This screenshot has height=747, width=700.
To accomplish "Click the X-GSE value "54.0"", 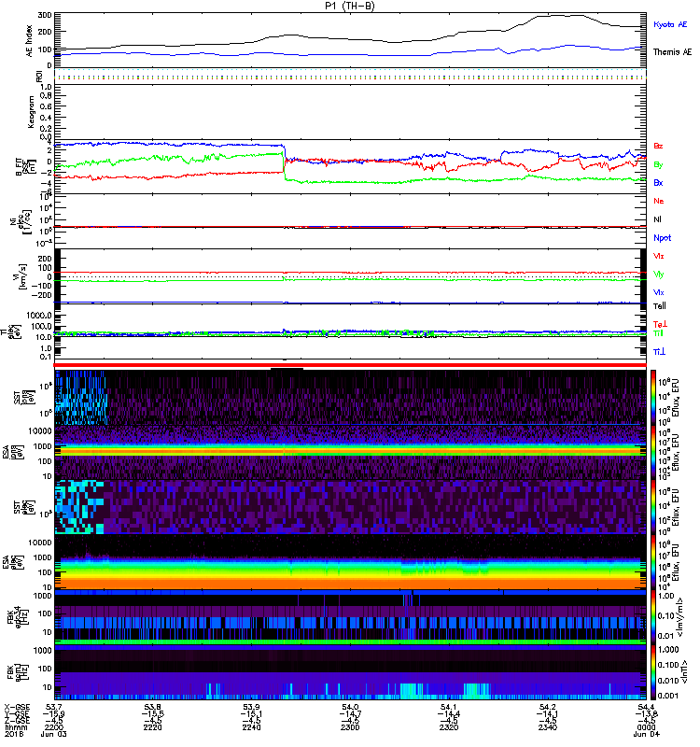I will (x=350, y=708).
